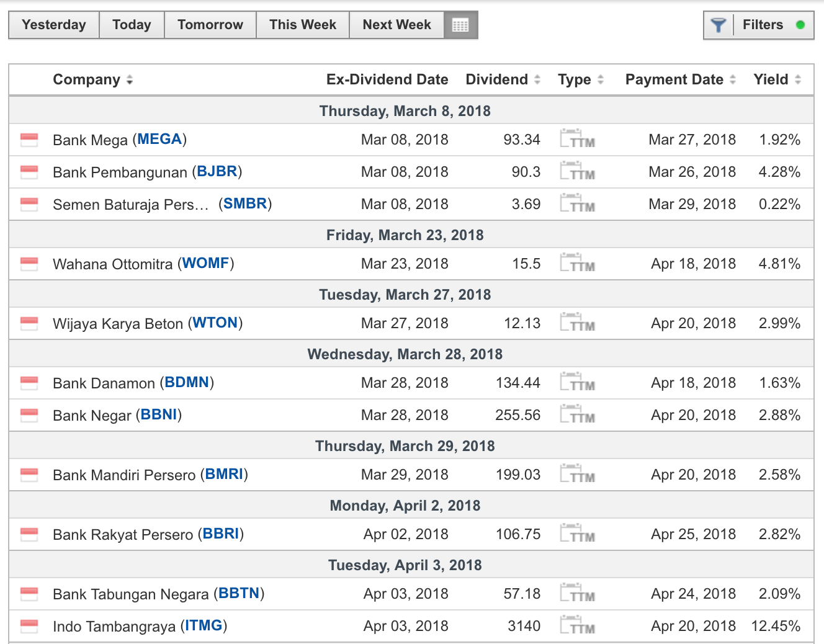Click the 12.45% yield value
The image size is (824, 644).
coord(776,626)
